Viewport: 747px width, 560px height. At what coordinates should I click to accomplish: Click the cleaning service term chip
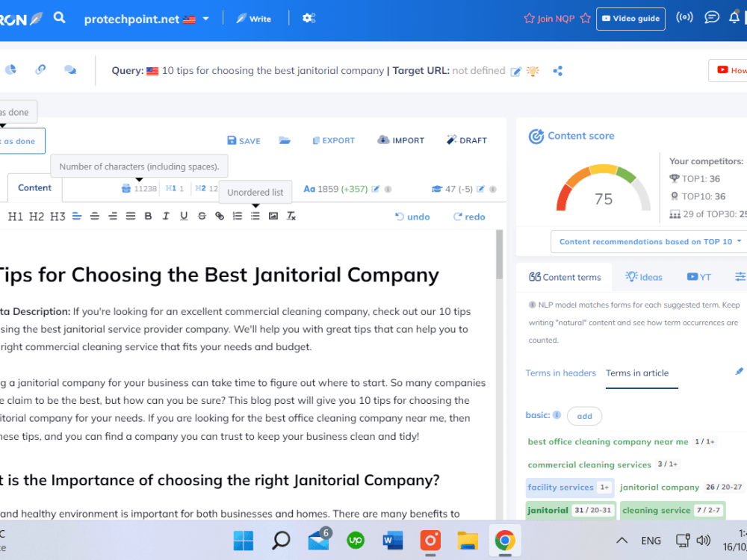pyautogui.click(x=673, y=510)
